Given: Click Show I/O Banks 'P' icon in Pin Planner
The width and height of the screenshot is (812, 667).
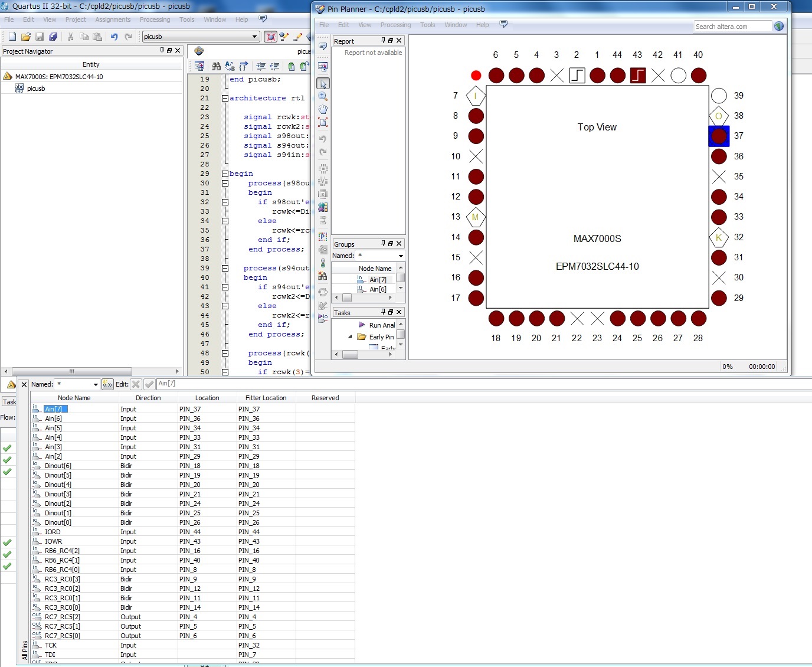Looking at the screenshot, I should 323,237.
